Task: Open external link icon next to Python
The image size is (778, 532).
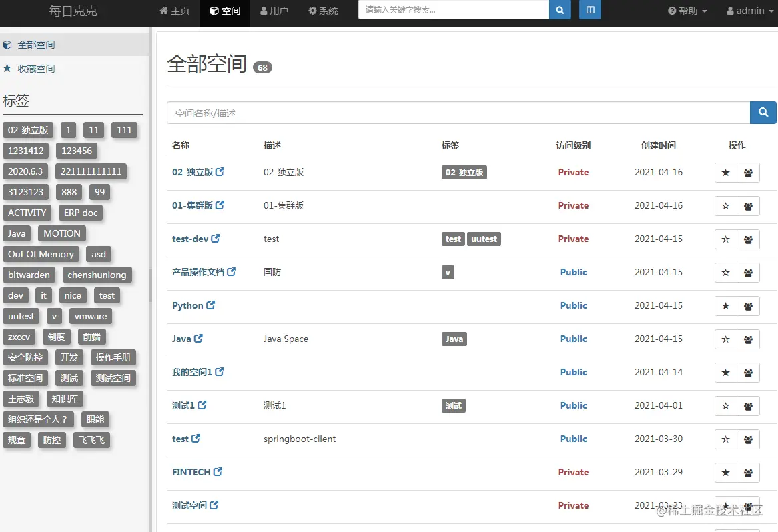Action: click(x=210, y=305)
